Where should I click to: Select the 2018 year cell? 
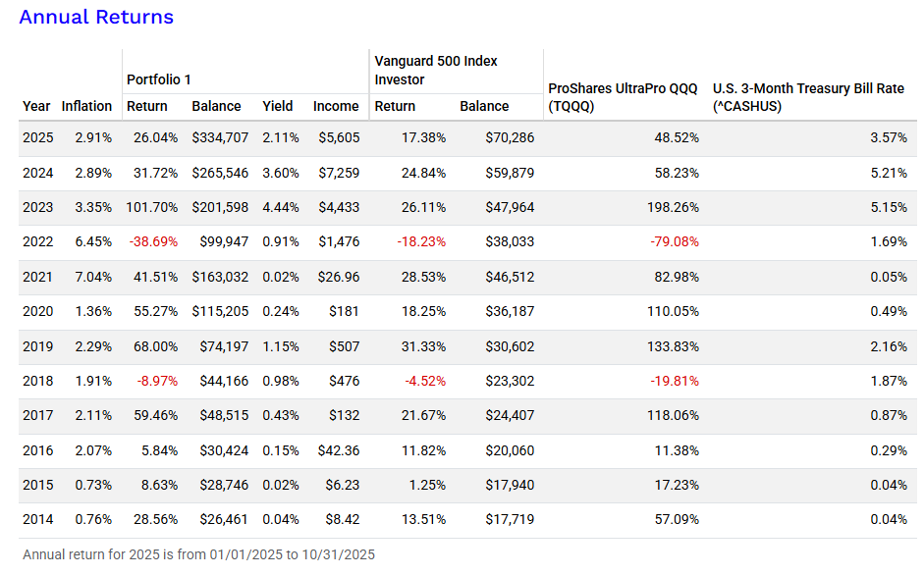37,381
